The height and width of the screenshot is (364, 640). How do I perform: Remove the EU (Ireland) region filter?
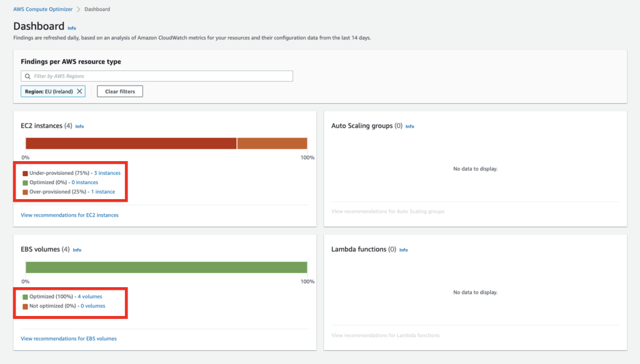click(79, 91)
